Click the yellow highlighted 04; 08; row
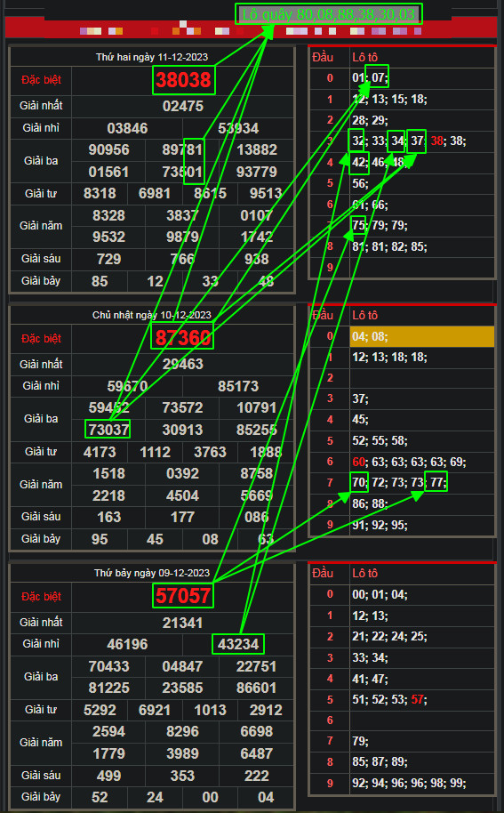Screen dimensions: 504x813 (421, 336)
